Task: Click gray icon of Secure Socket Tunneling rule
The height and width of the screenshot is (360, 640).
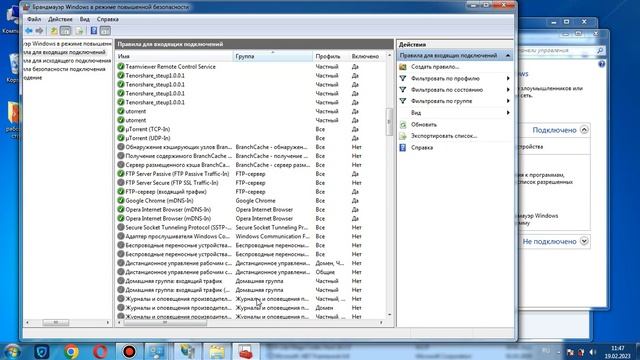Action: (121, 227)
